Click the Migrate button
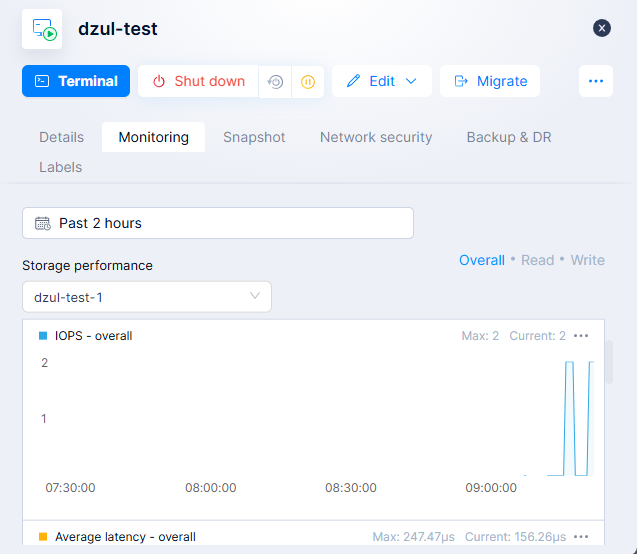Image resolution: width=637 pixels, height=554 pixels. click(490, 81)
